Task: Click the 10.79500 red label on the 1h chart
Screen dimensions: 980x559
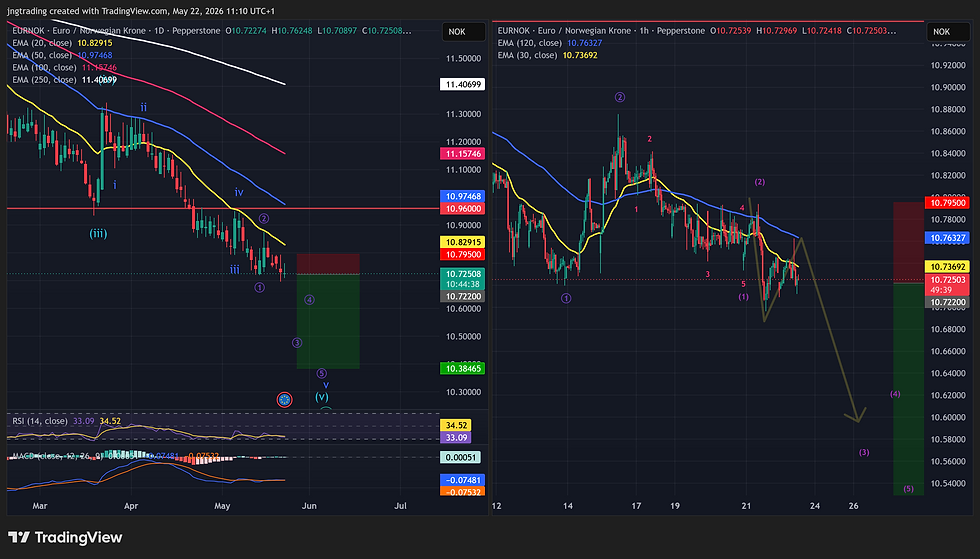Action: (x=948, y=203)
